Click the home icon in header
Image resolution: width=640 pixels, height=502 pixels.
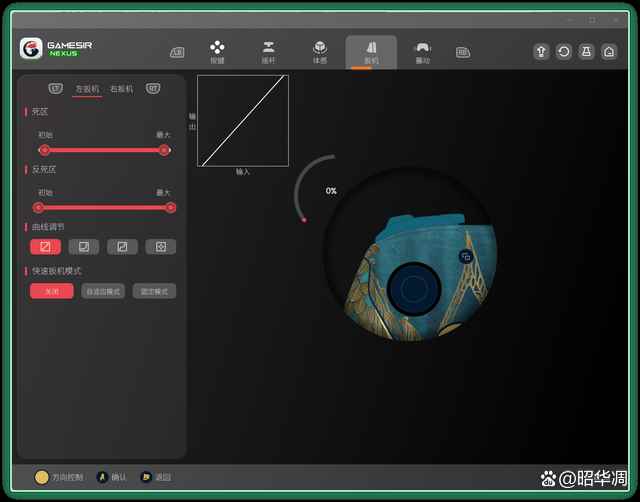tap(609, 52)
